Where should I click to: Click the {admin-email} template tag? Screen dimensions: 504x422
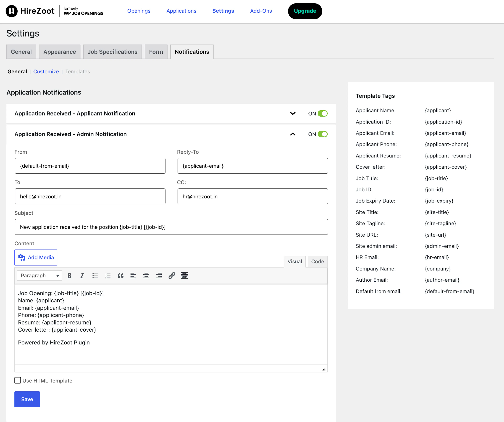tap(442, 246)
